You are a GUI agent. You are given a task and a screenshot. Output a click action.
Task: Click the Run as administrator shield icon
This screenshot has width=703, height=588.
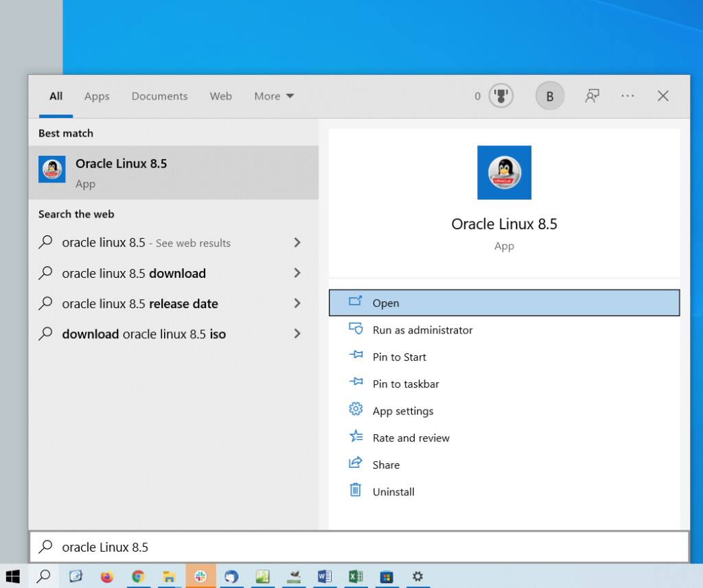[x=356, y=329]
